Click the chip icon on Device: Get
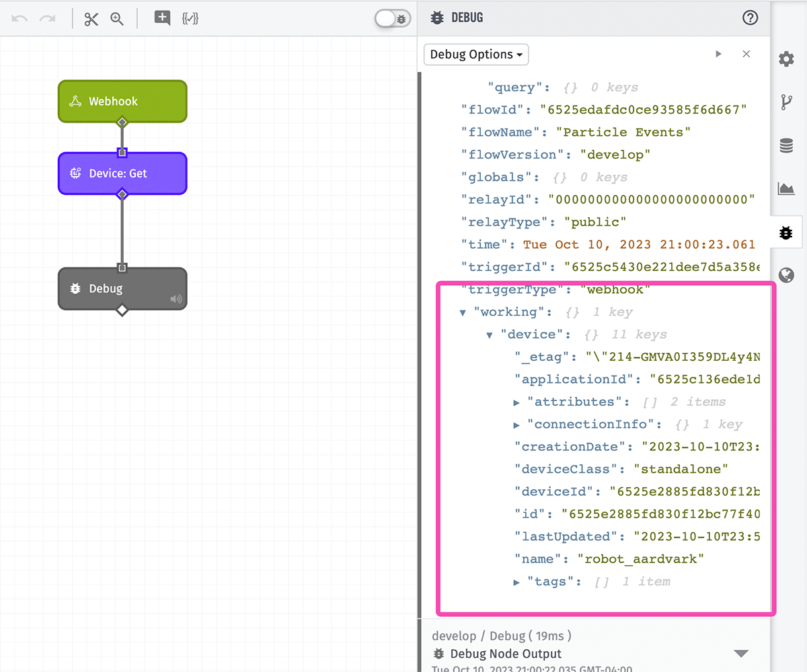The height and width of the screenshot is (672, 807). pyautogui.click(x=76, y=173)
